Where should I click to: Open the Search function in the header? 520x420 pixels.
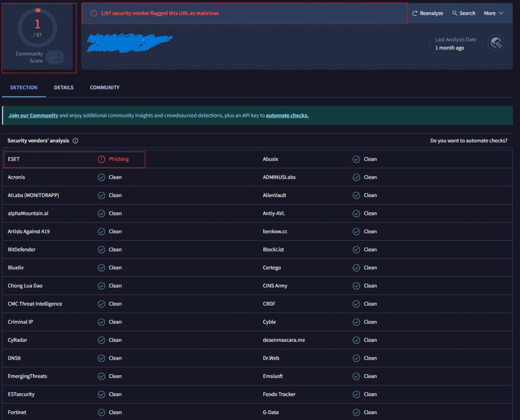click(464, 13)
